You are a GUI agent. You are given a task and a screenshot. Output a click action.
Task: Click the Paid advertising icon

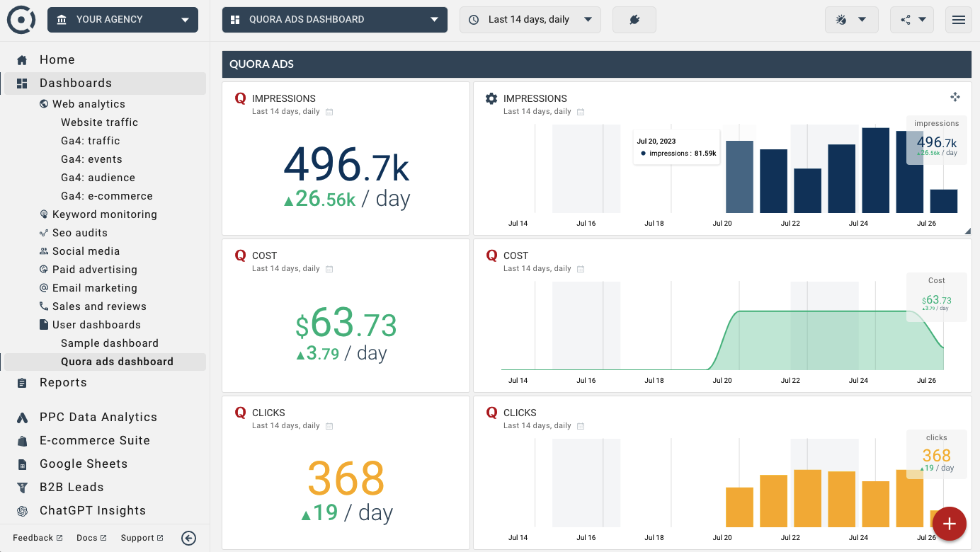pyautogui.click(x=44, y=270)
